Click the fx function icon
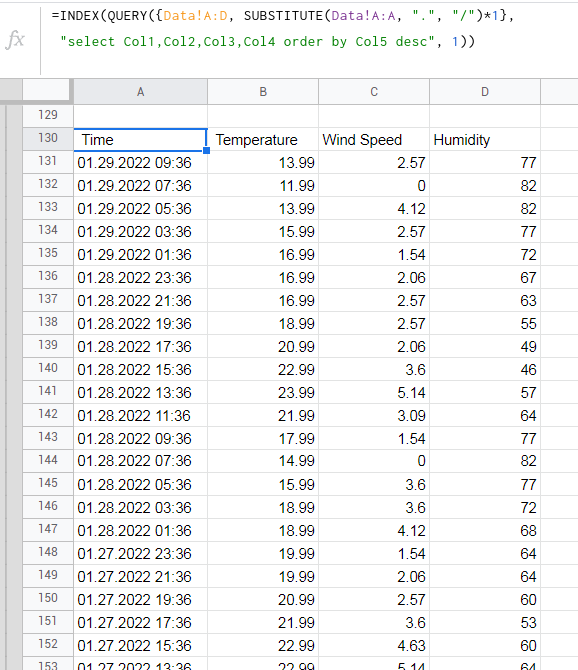 [x=15, y=40]
